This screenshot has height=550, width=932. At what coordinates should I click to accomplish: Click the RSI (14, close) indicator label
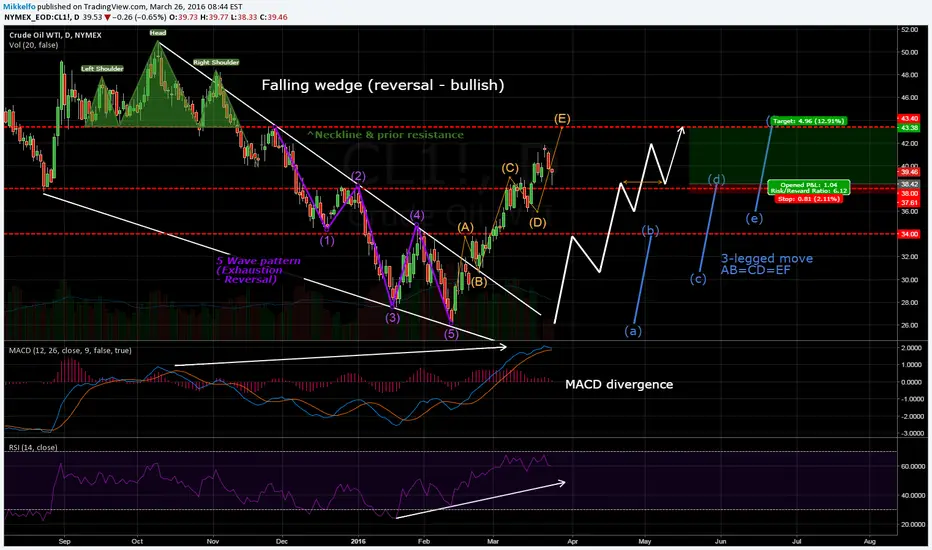(x=33, y=448)
